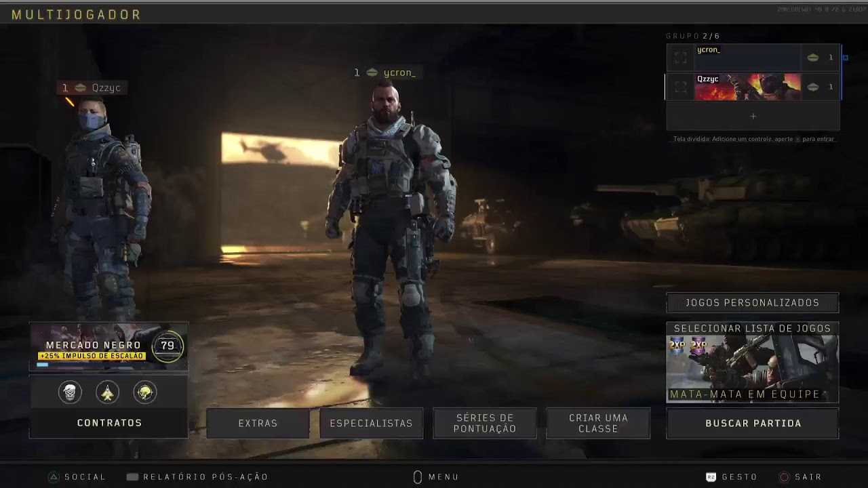Click the Grupo 2/6 party label

pyautogui.click(x=693, y=36)
